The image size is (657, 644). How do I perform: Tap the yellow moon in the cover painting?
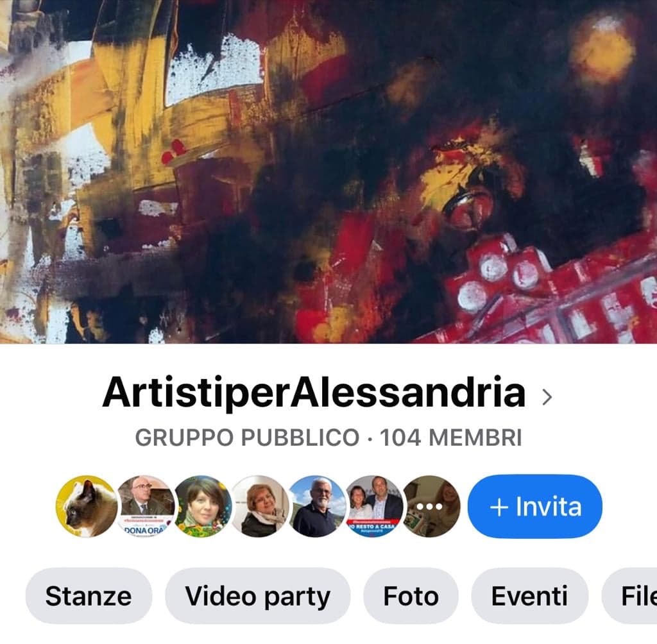pyautogui.click(x=602, y=48)
